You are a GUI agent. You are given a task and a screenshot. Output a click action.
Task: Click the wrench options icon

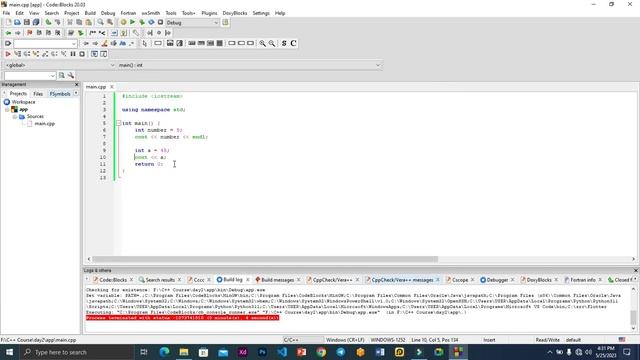pos(71,76)
